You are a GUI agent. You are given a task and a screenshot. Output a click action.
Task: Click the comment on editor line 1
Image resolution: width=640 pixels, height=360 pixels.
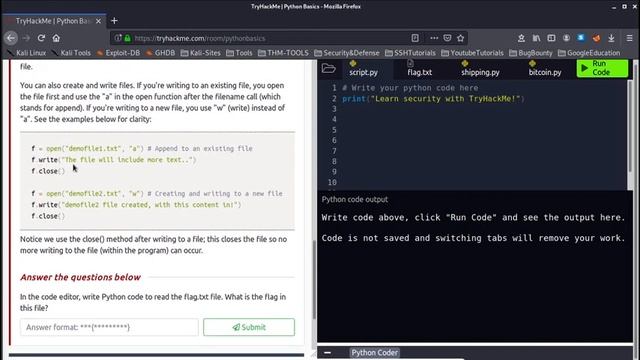410,88
